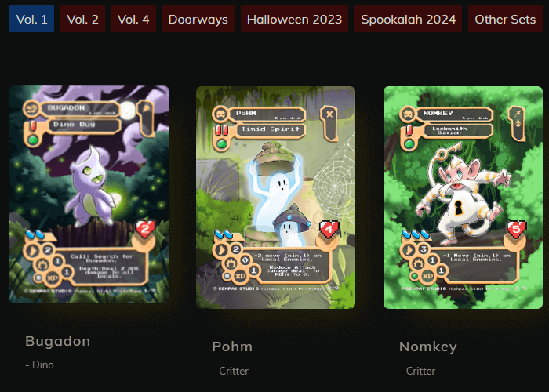Open the Vol. 2 set tab
Image resolution: width=549 pixels, height=392 pixels.
tap(82, 19)
